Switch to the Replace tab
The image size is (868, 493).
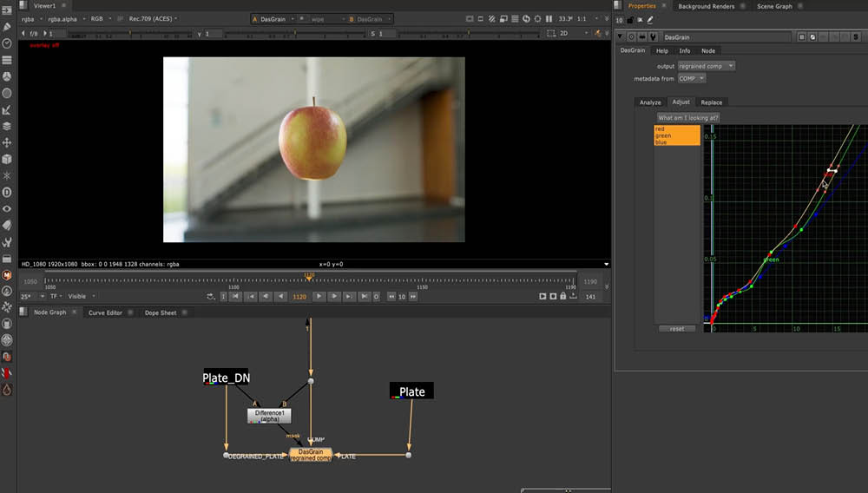point(711,102)
